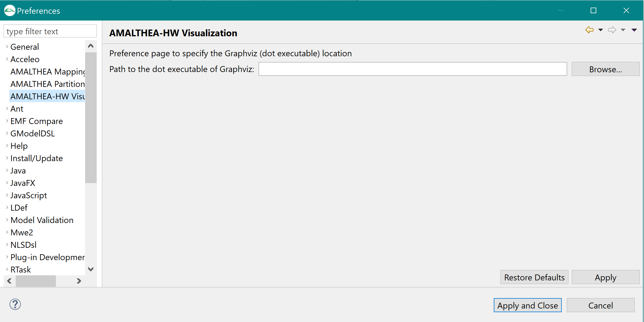Open the back history dropdown arrow
This screenshot has width=644, height=322.
600,30
